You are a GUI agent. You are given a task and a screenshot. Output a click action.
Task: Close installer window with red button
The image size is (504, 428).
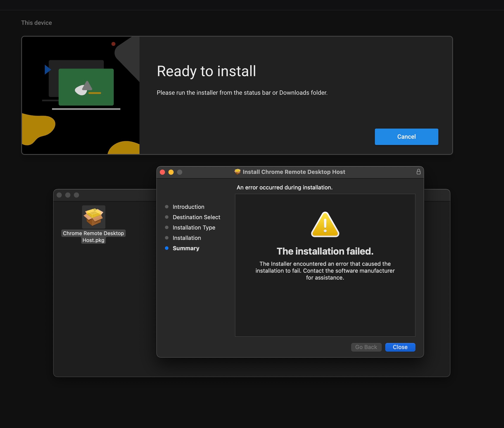point(163,172)
